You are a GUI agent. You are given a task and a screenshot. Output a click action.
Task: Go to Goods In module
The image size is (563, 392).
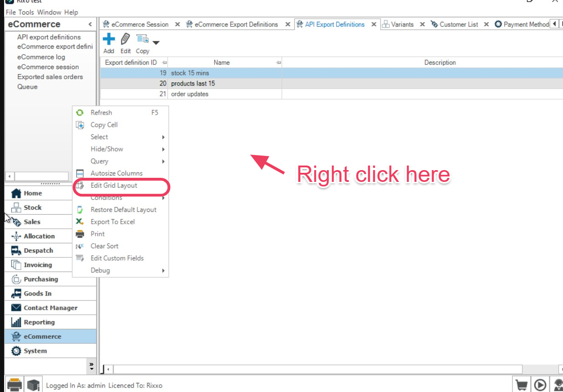coord(50,293)
